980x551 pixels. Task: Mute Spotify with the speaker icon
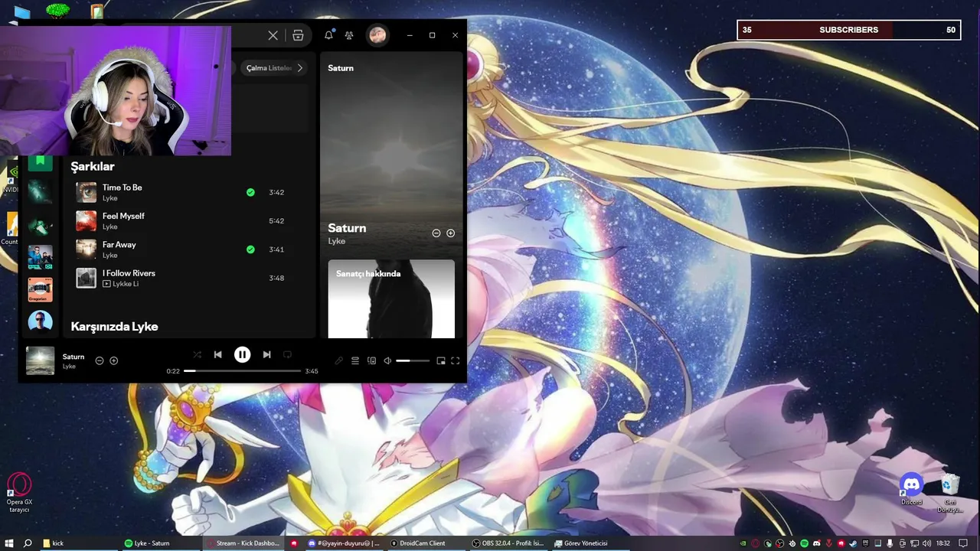(387, 360)
